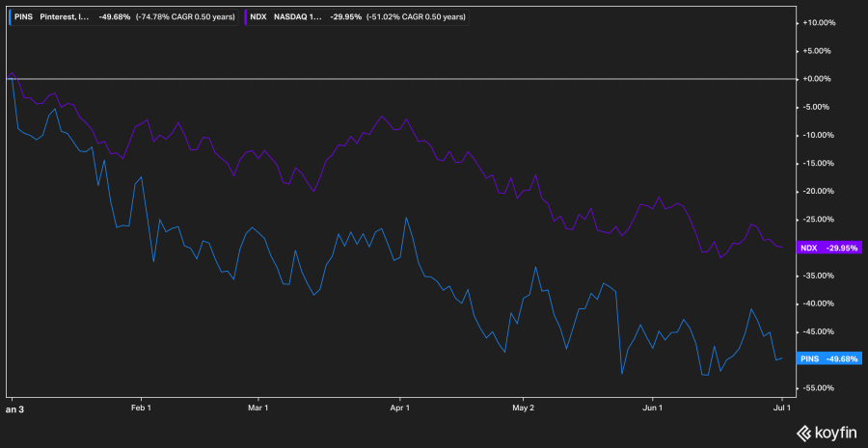Click the PINS Pinterest legend entry
The height and width of the screenshot is (448, 868).
(124, 17)
